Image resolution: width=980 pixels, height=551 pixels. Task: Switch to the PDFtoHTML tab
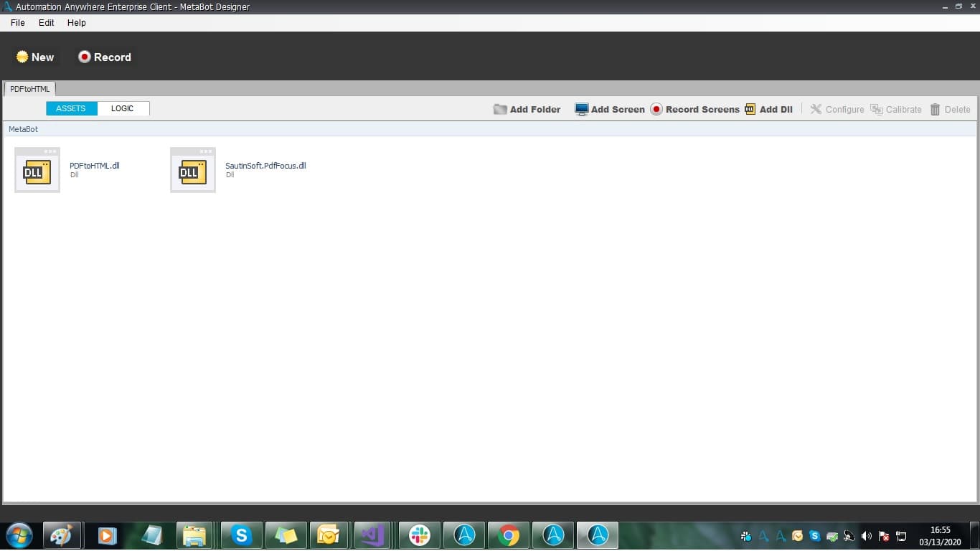[x=30, y=89]
